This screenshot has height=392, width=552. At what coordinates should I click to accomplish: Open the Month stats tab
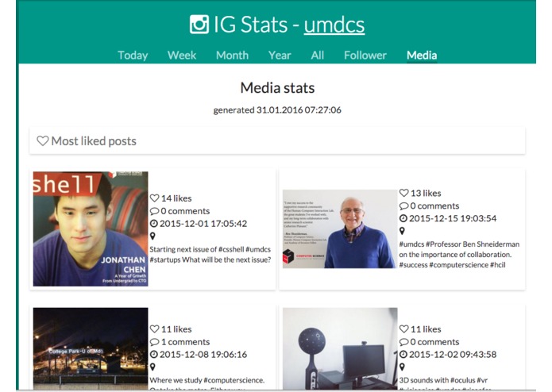click(233, 56)
